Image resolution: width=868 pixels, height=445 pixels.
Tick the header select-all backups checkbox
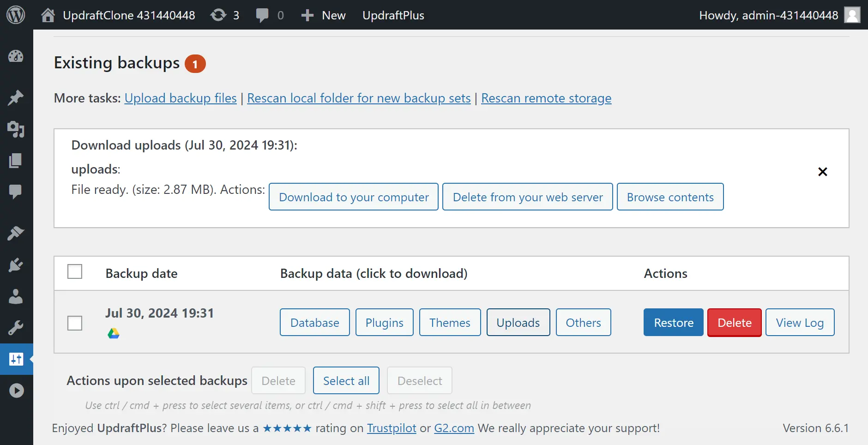click(75, 271)
